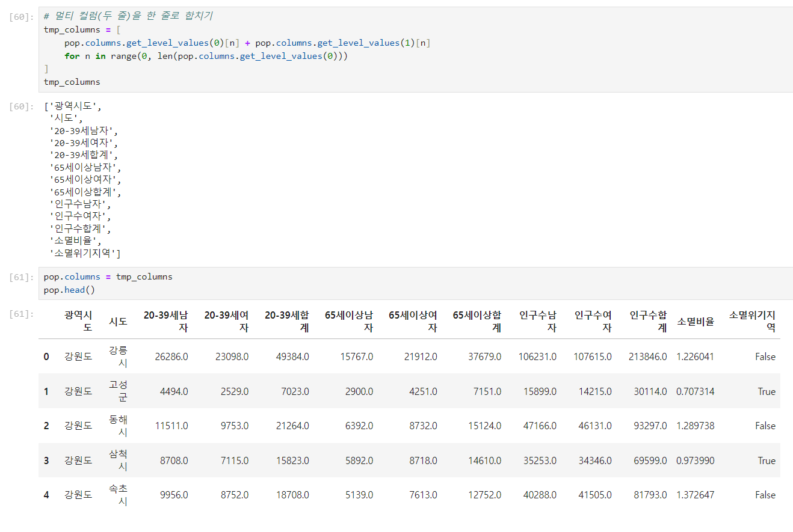Click the value 4494.0 in 고성군 row
This screenshot has width=793, height=532.
174,391
